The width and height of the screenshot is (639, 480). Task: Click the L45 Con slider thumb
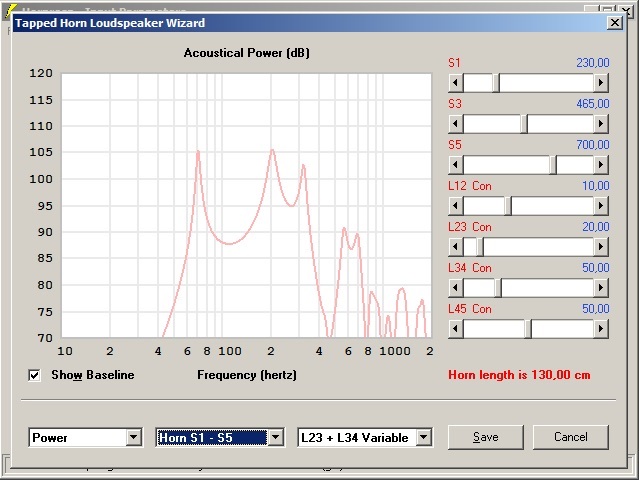(528, 329)
